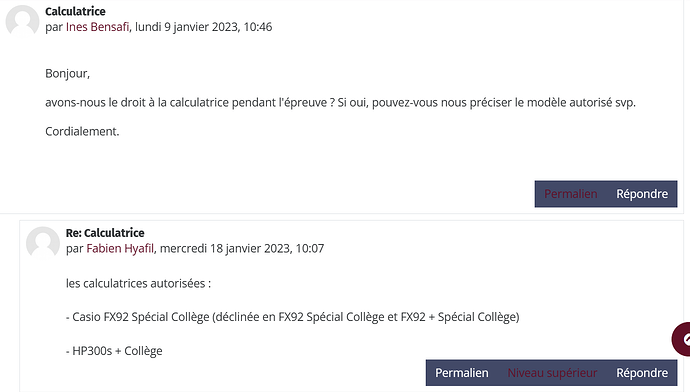
Task: Click Permalien on Fabien Hyafil's reply
Action: (462, 373)
